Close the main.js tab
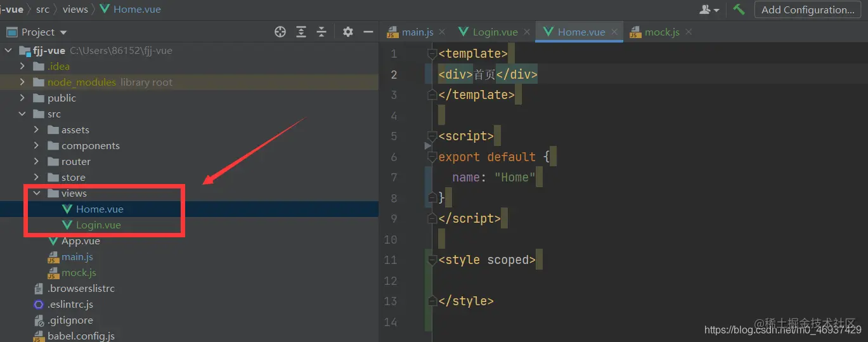868x342 pixels. coord(442,32)
